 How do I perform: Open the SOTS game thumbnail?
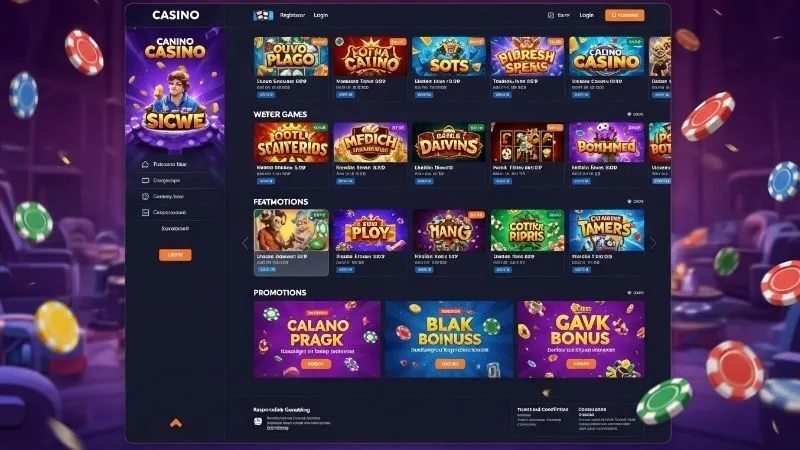[x=449, y=57]
